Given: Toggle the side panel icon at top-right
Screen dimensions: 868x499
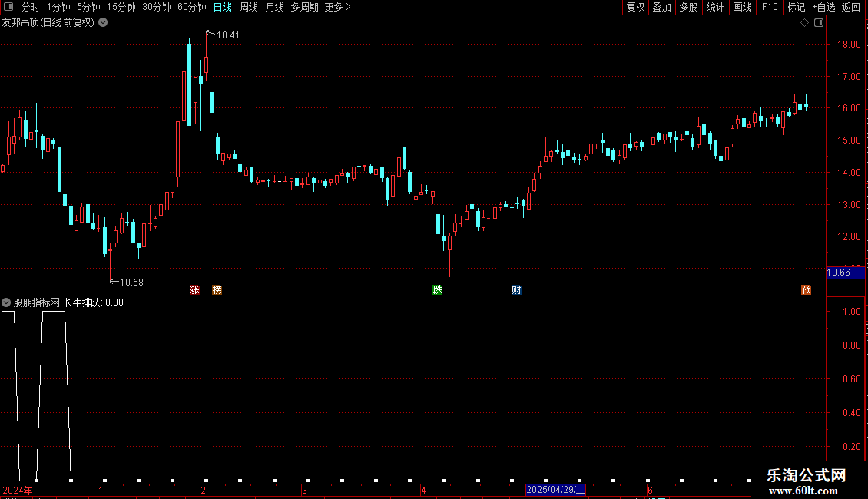Looking at the screenshot, I should tap(819, 23).
